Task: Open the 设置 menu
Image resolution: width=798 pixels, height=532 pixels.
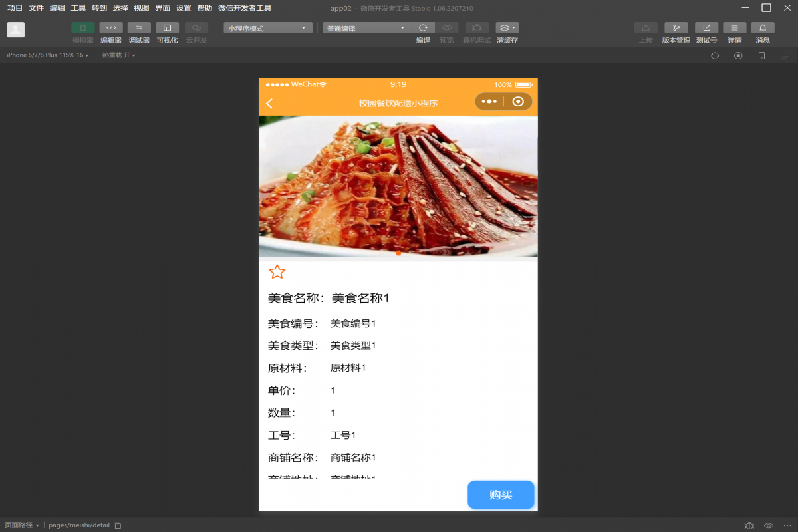Action: pos(184,8)
